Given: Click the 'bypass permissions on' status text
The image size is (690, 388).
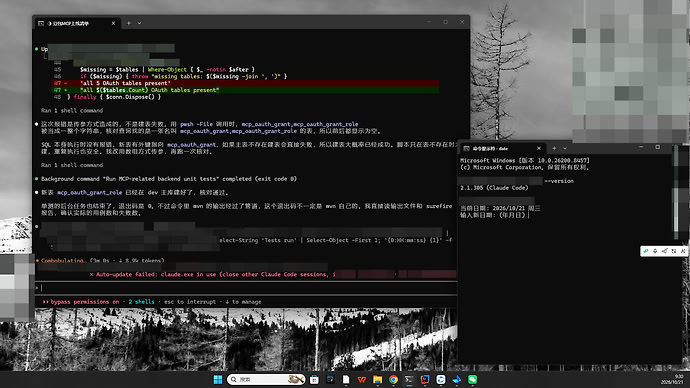Looking at the screenshot, I should coord(84,302).
